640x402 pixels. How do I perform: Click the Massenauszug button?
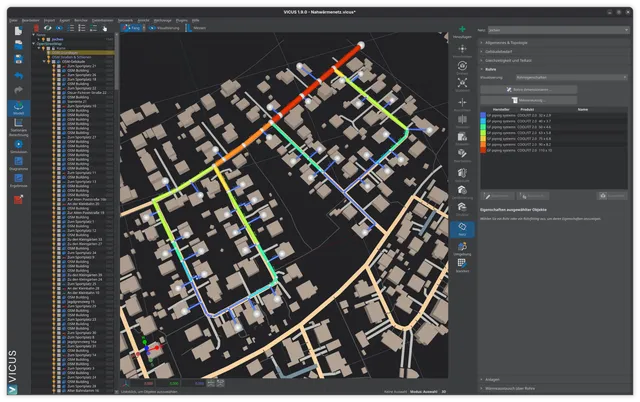[529, 100]
